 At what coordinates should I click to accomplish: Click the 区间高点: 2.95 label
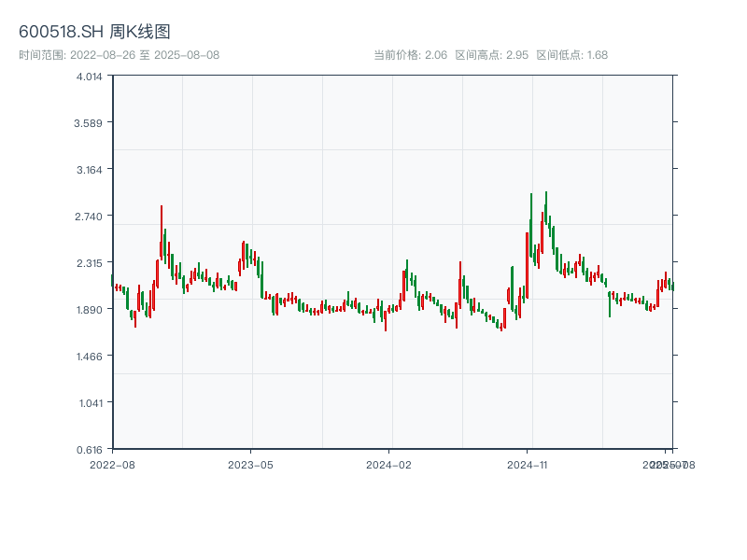pyautogui.click(x=491, y=55)
